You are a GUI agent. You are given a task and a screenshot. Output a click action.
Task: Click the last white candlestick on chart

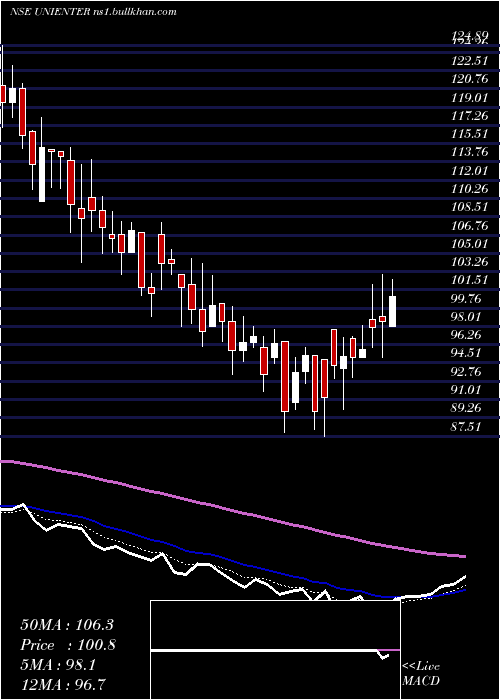tap(392, 311)
